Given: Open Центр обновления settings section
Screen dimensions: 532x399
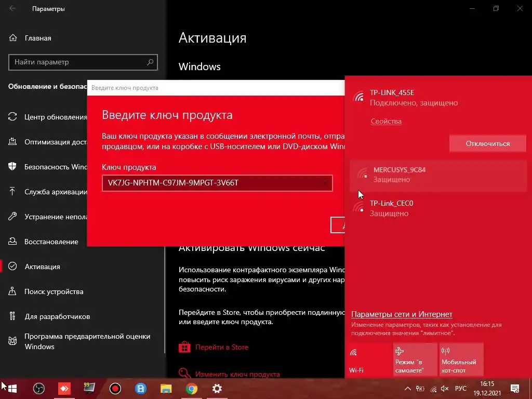Looking at the screenshot, I should click(47, 117).
